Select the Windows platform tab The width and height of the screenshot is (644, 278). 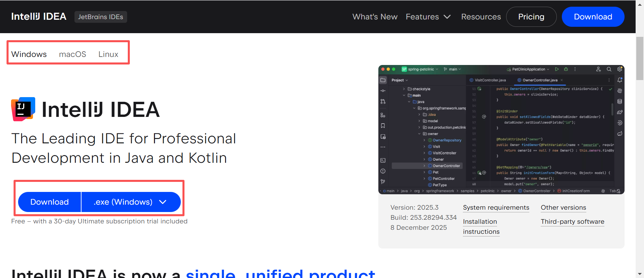(x=29, y=54)
